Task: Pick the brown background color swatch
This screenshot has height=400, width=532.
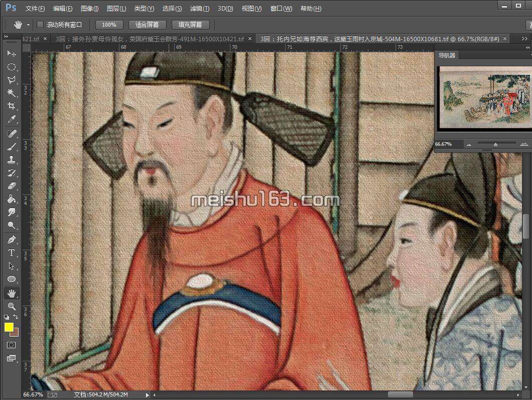Action: [x=16, y=333]
